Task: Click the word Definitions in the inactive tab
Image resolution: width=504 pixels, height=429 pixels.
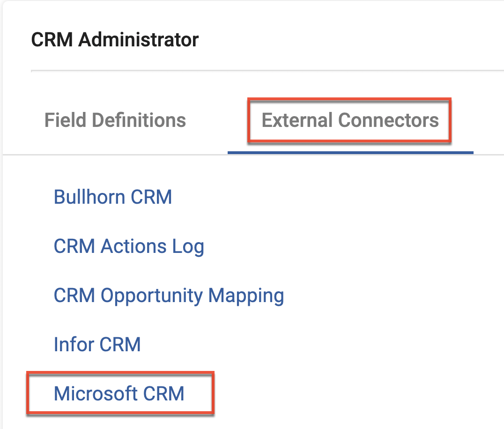Action: 139,120
